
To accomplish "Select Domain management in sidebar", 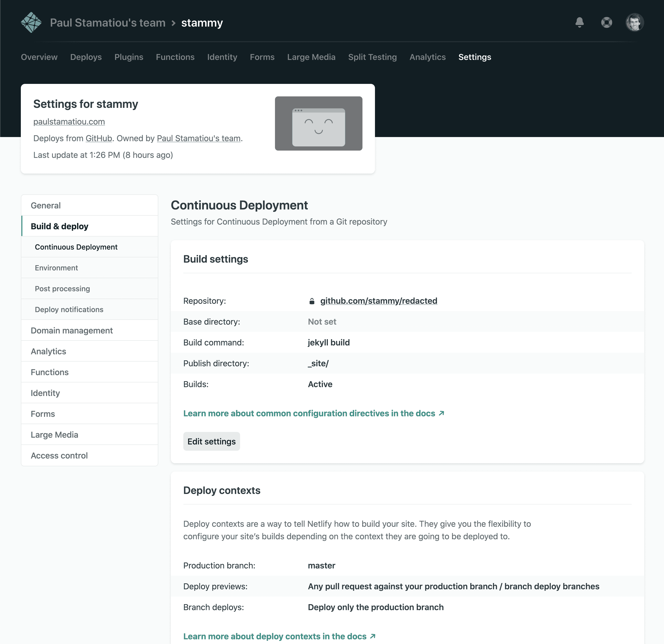I will coord(89,331).
